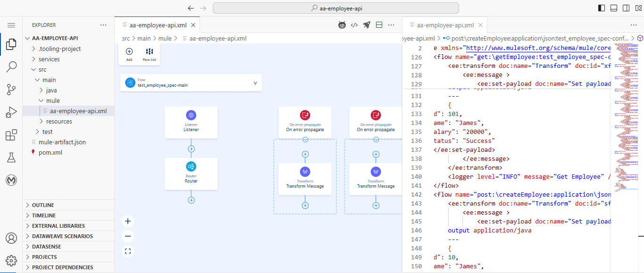Select the Run and Debug icon
The height and width of the screenshot is (273, 644).
click(x=11, y=112)
